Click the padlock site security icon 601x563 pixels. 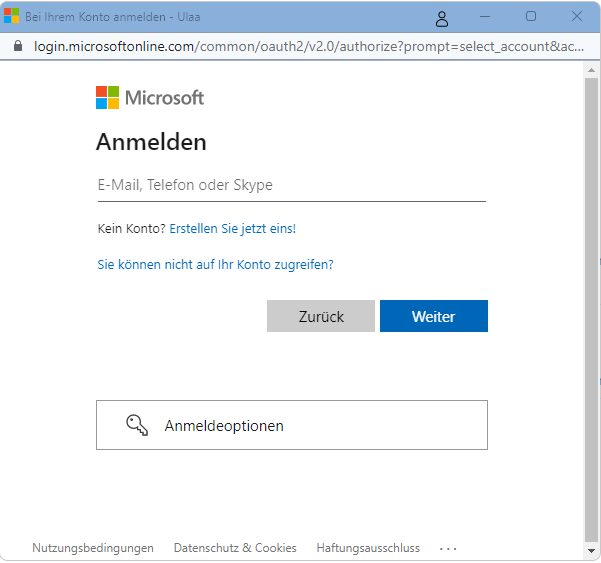(18, 46)
